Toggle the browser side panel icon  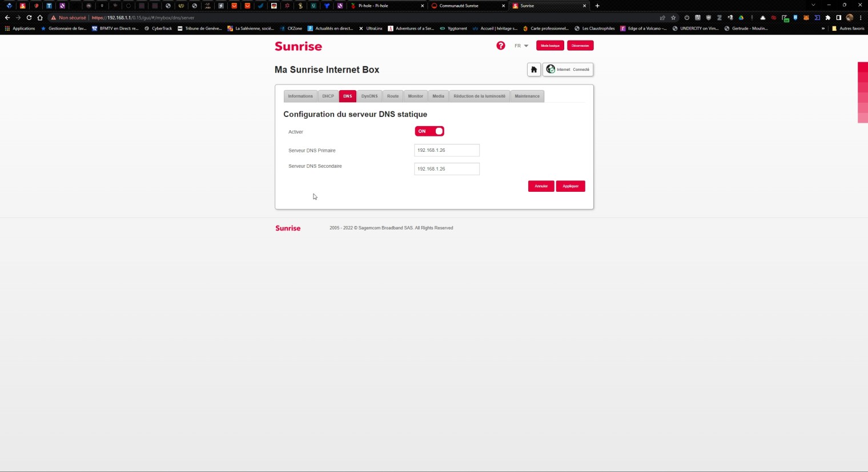[x=838, y=18]
